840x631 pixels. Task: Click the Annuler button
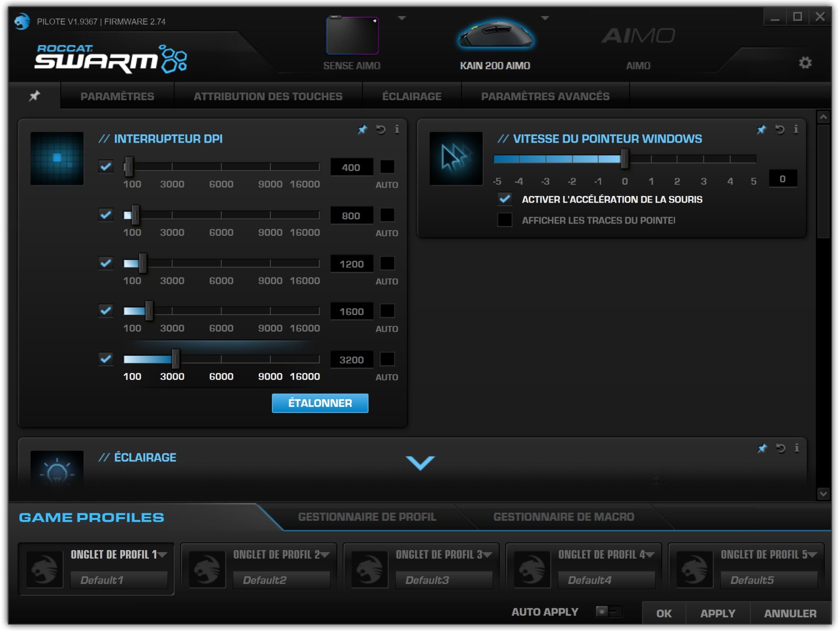pos(790,613)
